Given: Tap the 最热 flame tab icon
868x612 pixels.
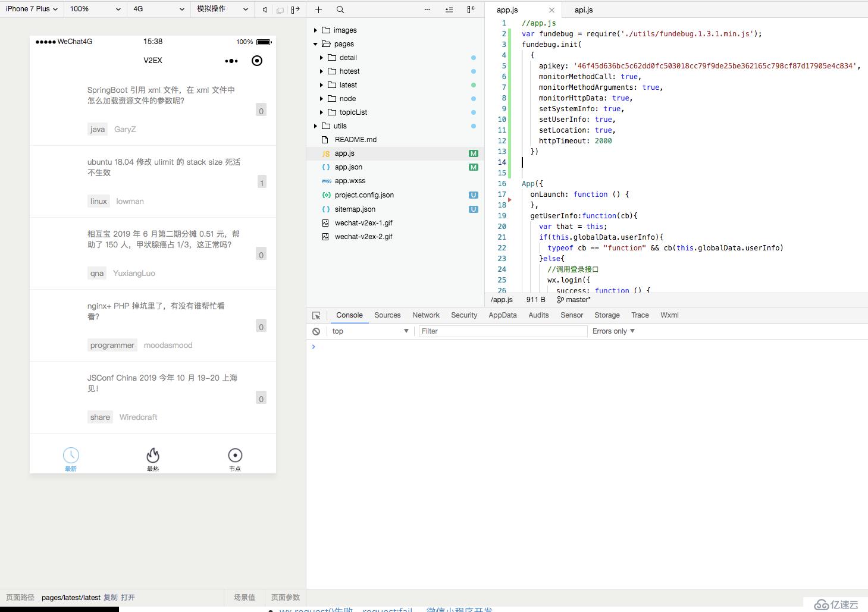Looking at the screenshot, I should (x=153, y=456).
